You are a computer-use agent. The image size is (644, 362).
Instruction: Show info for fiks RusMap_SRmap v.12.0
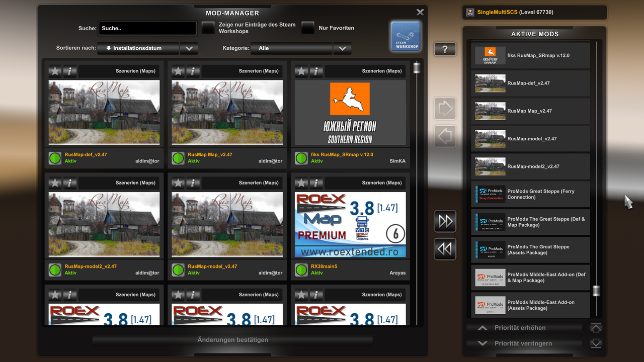click(x=316, y=71)
